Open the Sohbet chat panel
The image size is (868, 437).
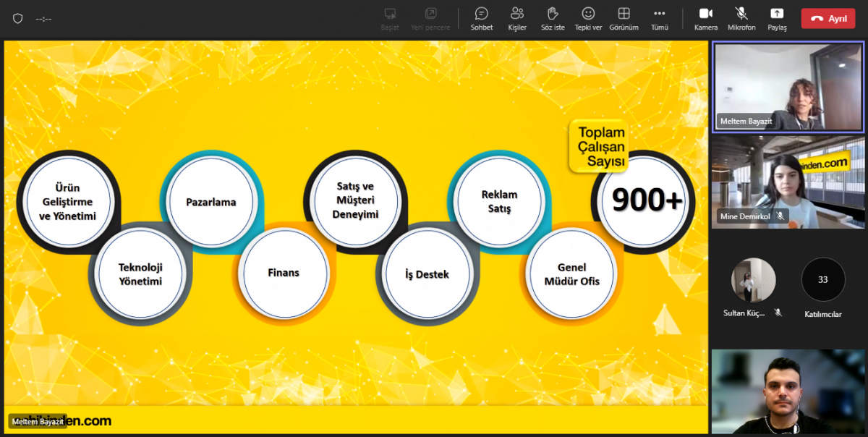click(x=481, y=19)
